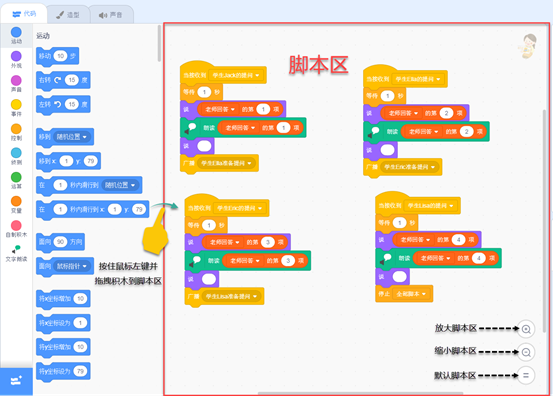Image resolution: width=553 pixels, height=396 pixels.
Task: Click the zoom out magnifier in script area
Action: point(526,352)
